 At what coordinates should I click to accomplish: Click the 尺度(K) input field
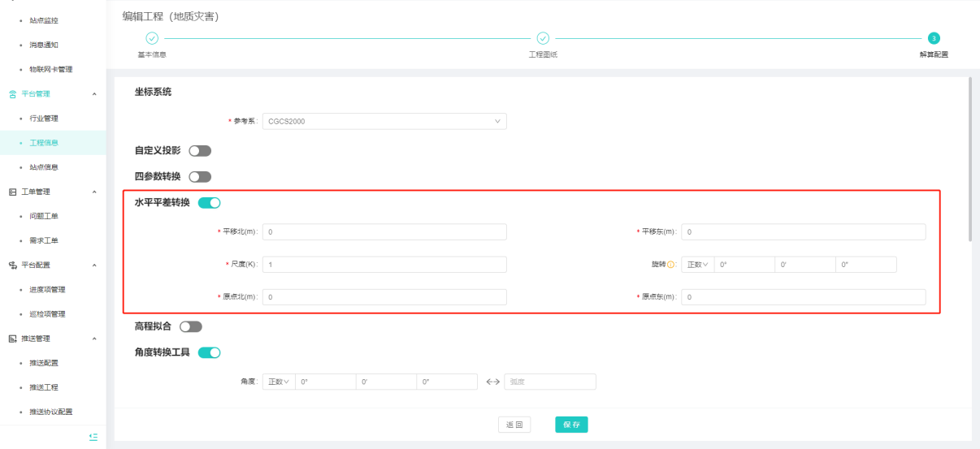coord(384,265)
